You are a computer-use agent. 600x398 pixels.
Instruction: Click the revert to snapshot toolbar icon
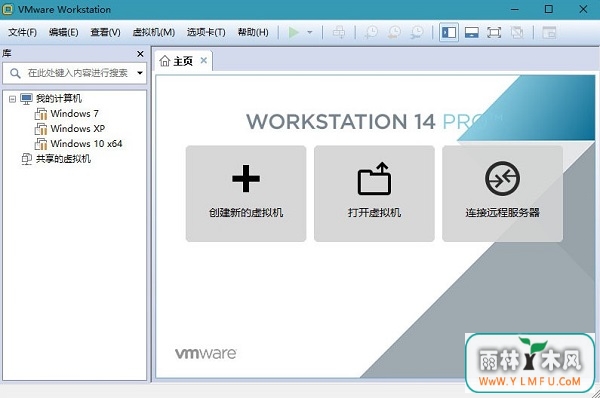coord(394,33)
